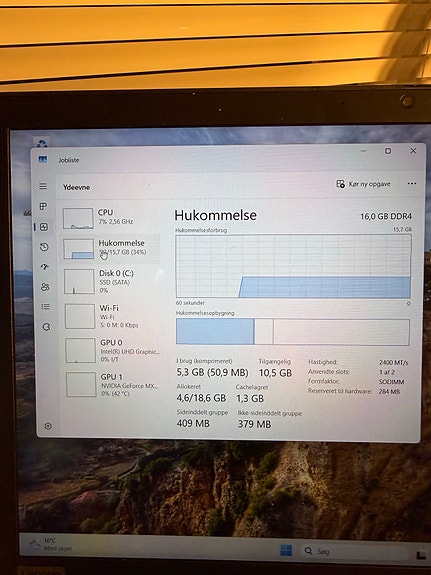Select GPU 1 NVIDIA GeForce item
The height and width of the screenshot is (575, 431).
click(113, 385)
